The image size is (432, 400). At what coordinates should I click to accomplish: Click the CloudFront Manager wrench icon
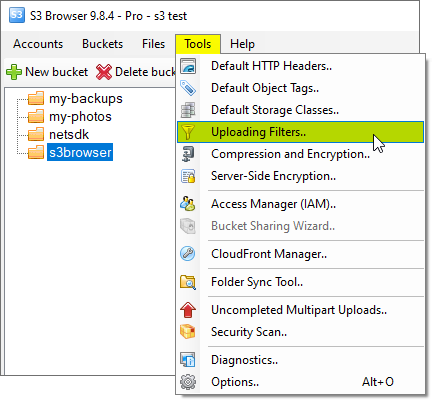tap(188, 254)
